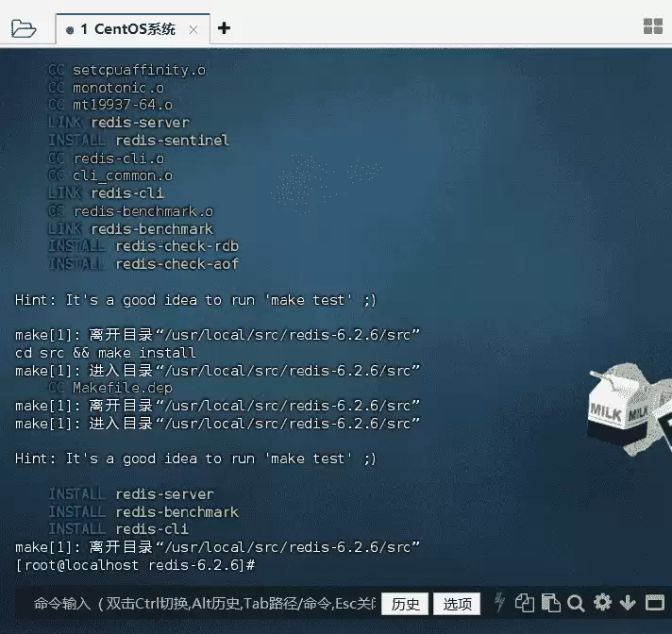Click the CC setcpuaffinity.o line
The height and width of the screenshot is (634, 672).
(126, 70)
